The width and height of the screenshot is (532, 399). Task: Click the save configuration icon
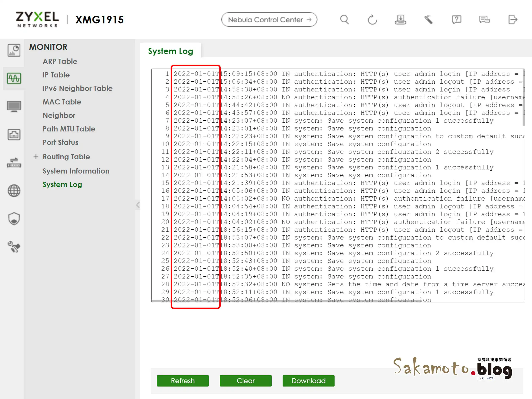(400, 20)
